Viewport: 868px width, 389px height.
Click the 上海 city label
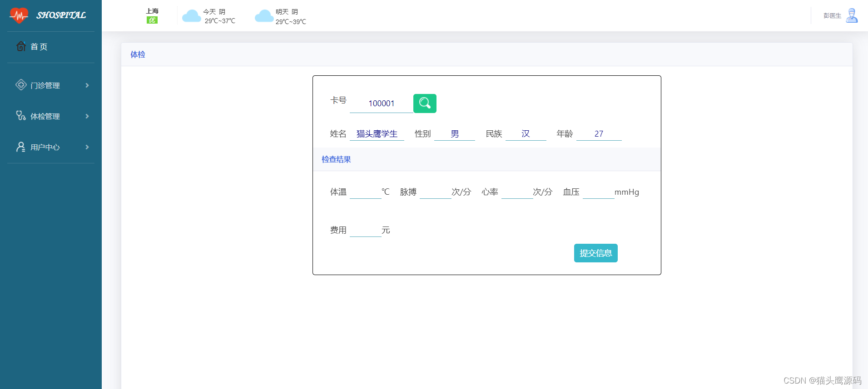pyautogui.click(x=152, y=11)
